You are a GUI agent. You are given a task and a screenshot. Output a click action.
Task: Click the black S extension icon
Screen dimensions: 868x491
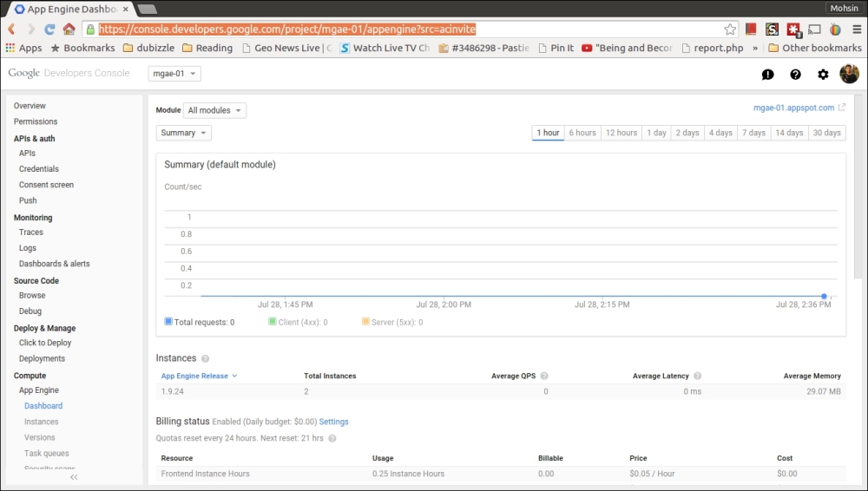click(772, 29)
